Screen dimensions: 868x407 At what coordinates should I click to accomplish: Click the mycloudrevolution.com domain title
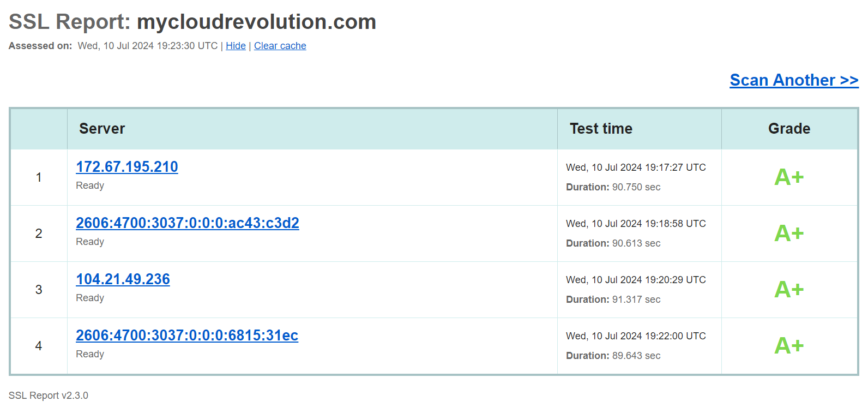coord(256,22)
